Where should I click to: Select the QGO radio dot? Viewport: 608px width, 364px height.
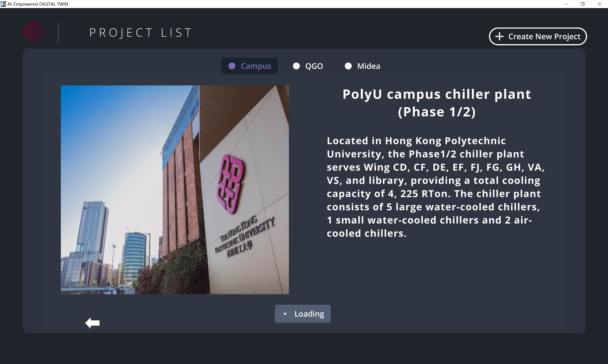(x=296, y=66)
